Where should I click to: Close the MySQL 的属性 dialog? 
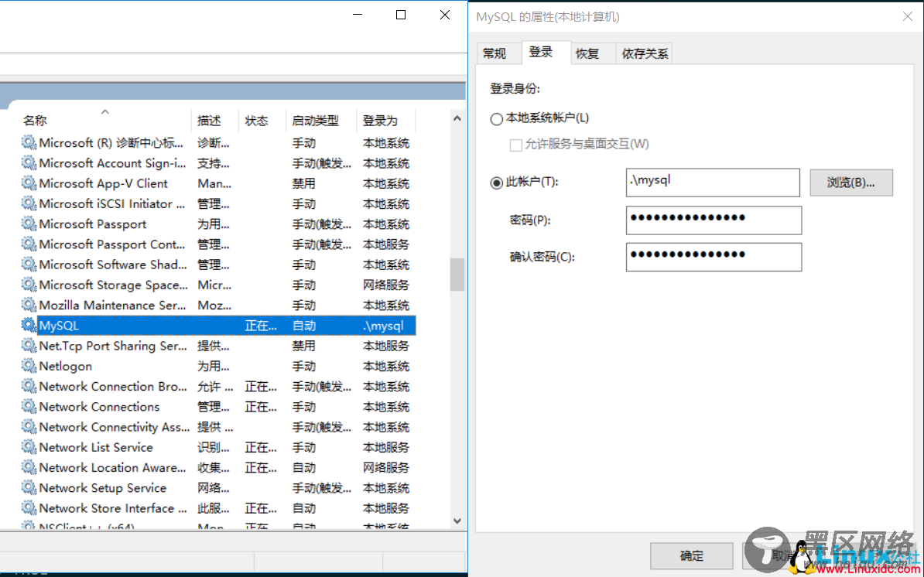point(908,16)
